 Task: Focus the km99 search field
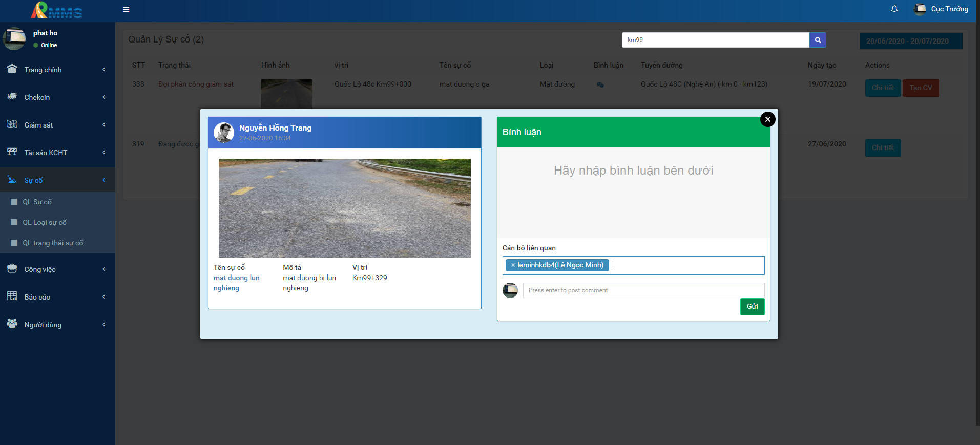[x=716, y=40]
